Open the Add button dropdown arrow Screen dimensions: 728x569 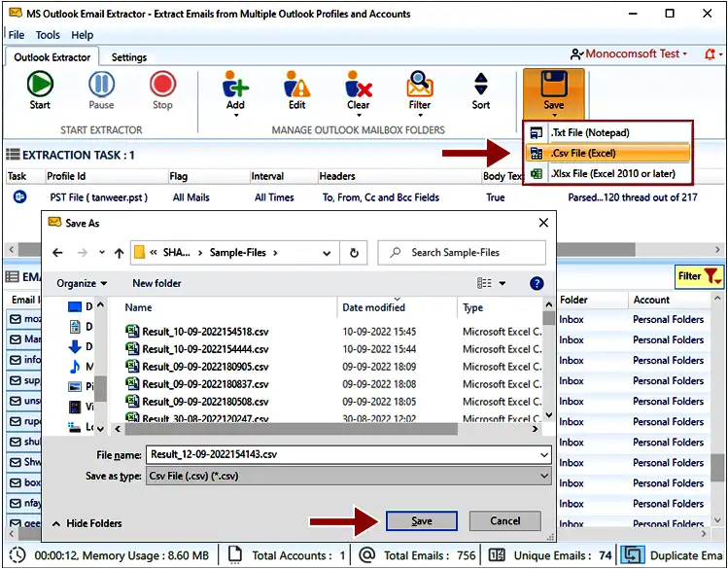tap(236, 115)
